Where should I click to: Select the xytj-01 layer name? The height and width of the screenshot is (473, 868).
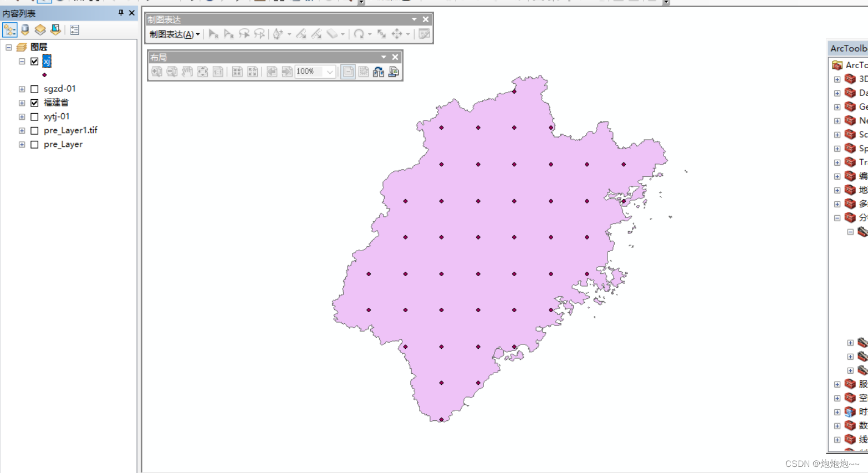(x=57, y=116)
